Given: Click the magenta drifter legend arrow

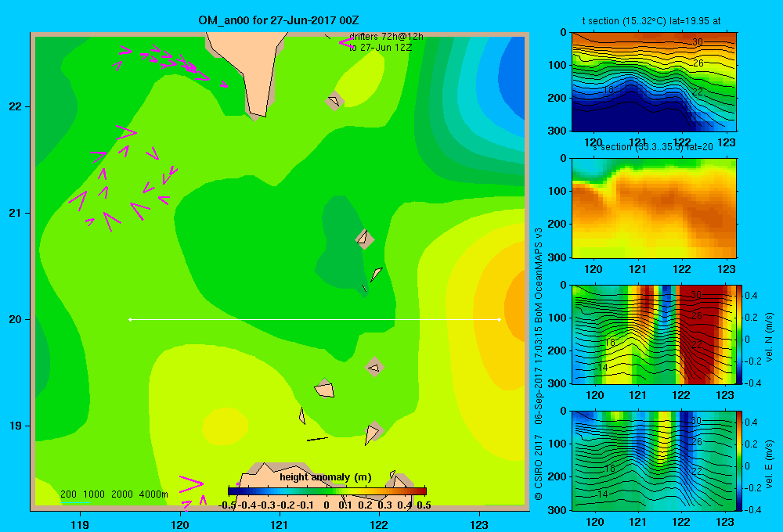Looking at the screenshot, I should click(x=346, y=43).
